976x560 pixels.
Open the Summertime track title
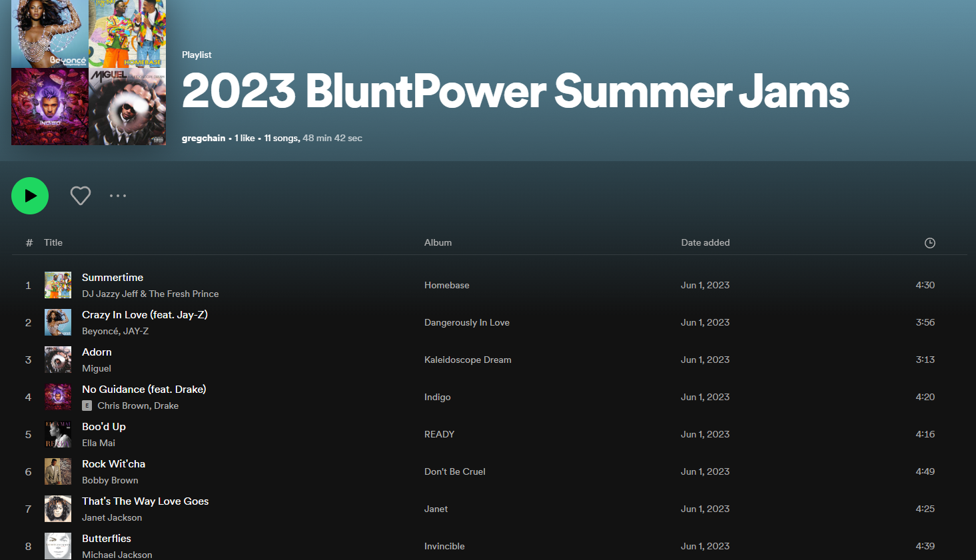(x=113, y=277)
